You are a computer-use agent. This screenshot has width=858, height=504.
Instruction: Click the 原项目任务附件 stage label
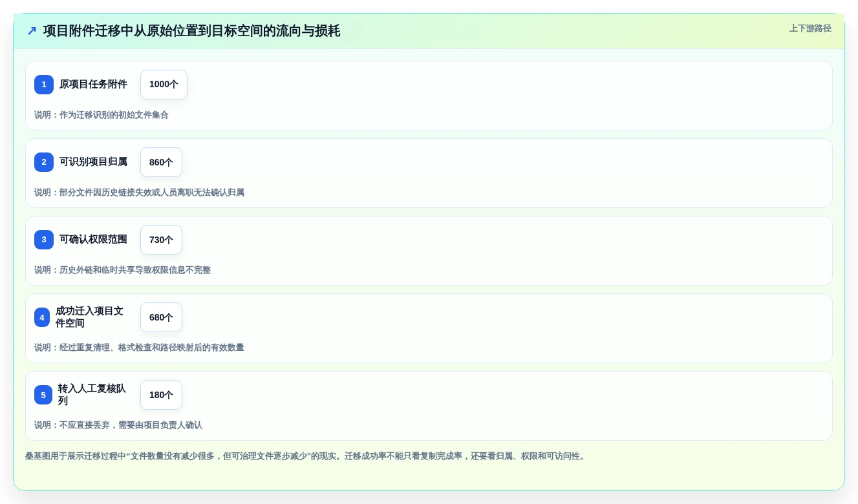[x=93, y=85]
